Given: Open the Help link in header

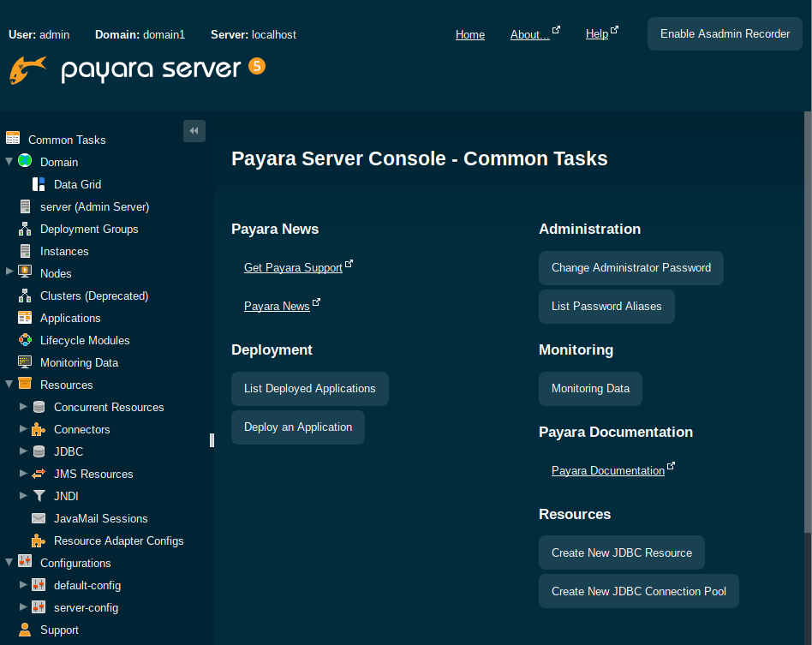Looking at the screenshot, I should [597, 34].
